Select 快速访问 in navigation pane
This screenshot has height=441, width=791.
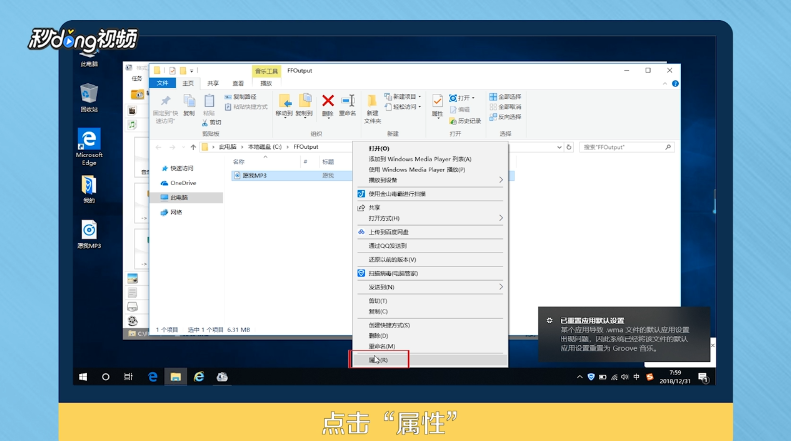(x=182, y=169)
